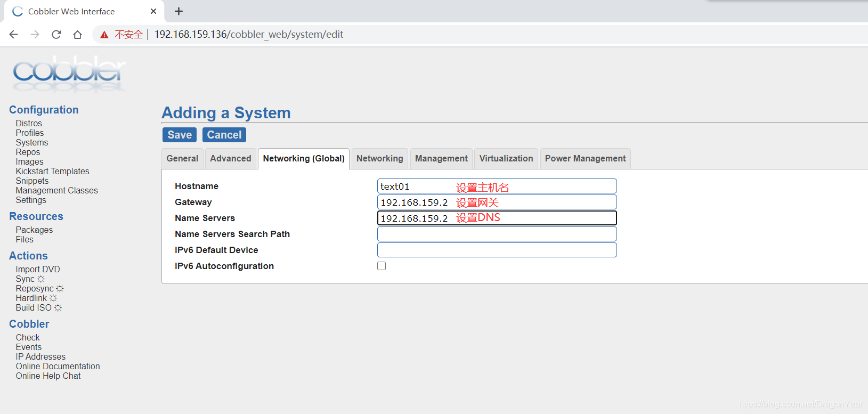
Task: Save the new system
Action: point(180,135)
